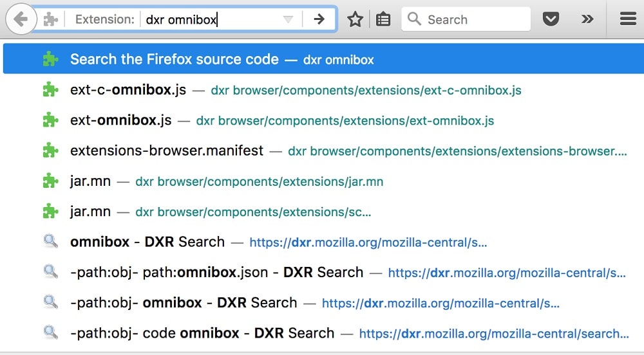Screen dimensions: 644x355
Task: Click 'dxr browser/components/extensions/ext-c-omnibox.js' path text
Action: 366,90
